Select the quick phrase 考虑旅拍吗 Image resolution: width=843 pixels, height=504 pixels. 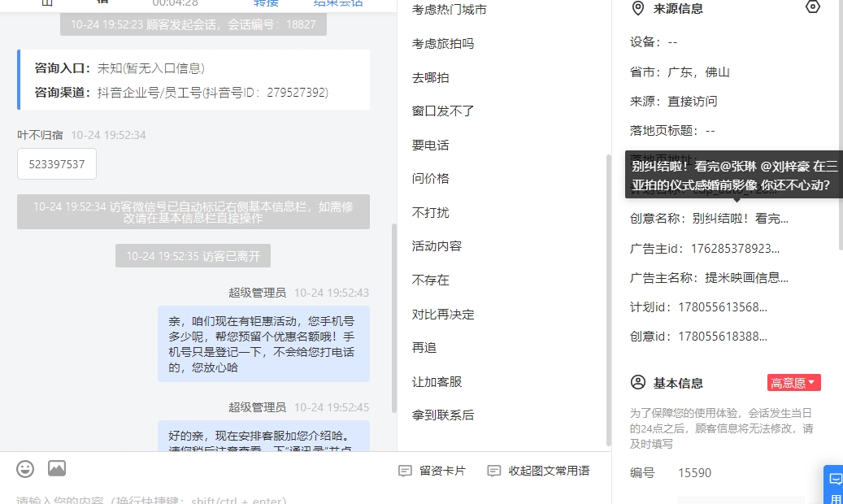pos(443,44)
